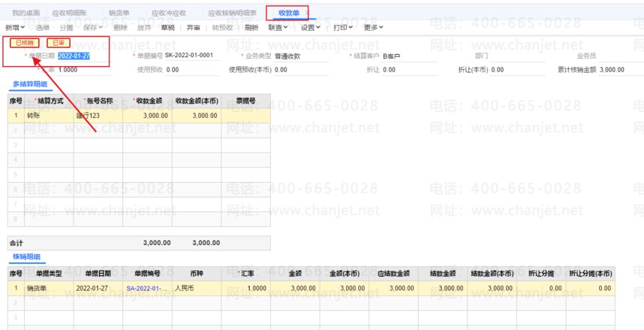This screenshot has height=330, width=644.
Task: Click the 单据日期 field showing 2022-01-27
Action: [x=74, y=56]
